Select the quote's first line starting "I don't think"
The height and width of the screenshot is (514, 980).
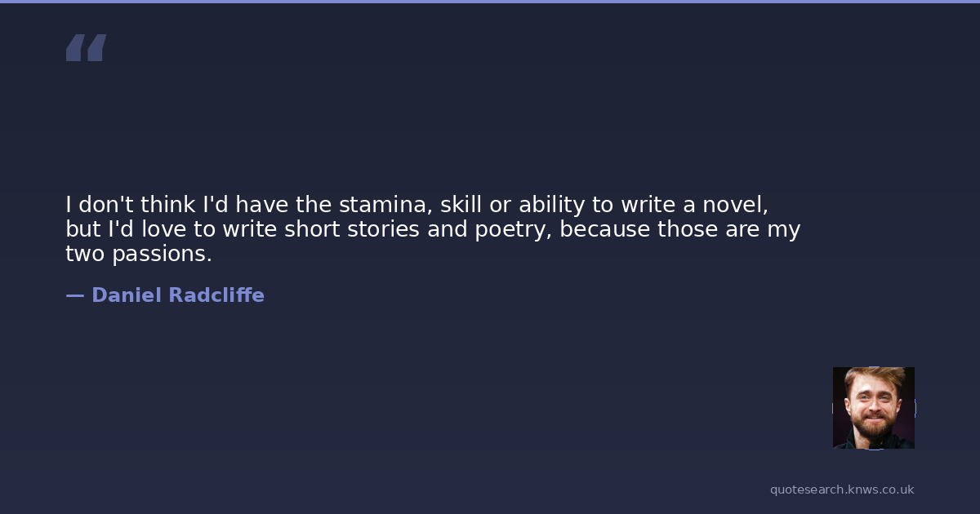tap(416, 204)
